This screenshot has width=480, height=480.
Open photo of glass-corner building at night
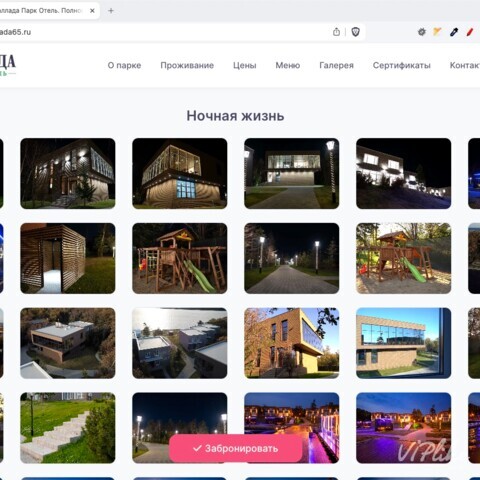pos(180,173)
